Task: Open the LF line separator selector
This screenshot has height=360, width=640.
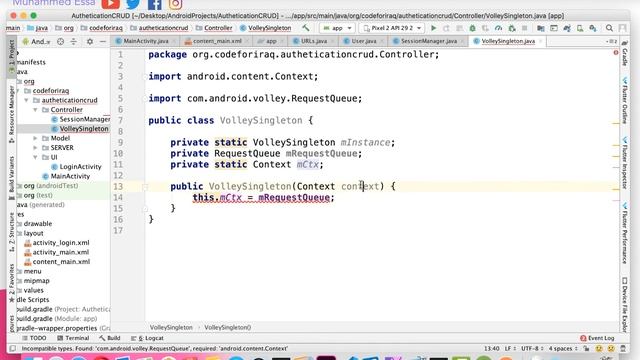Action: click(x=510, y=349)
